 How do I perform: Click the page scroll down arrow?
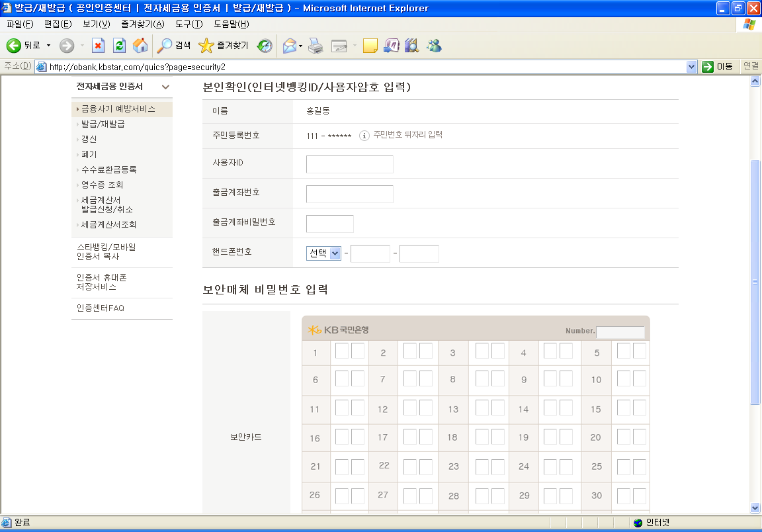pos(755,508)
